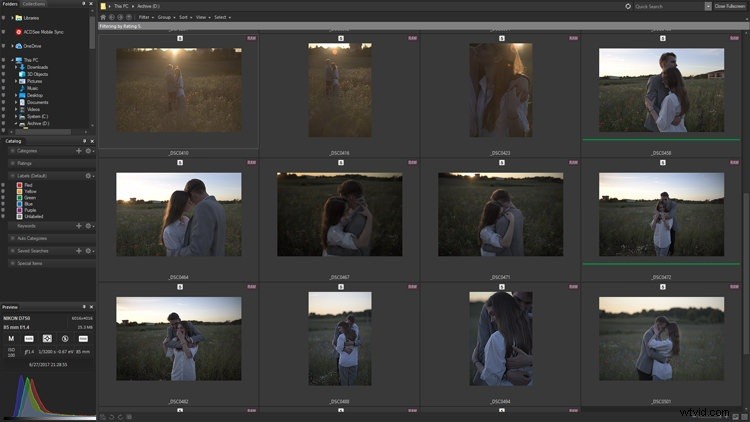The width and height of the screenshot is (750, 422).
Task: Pin the Folders panel
Action: [84, 3]
